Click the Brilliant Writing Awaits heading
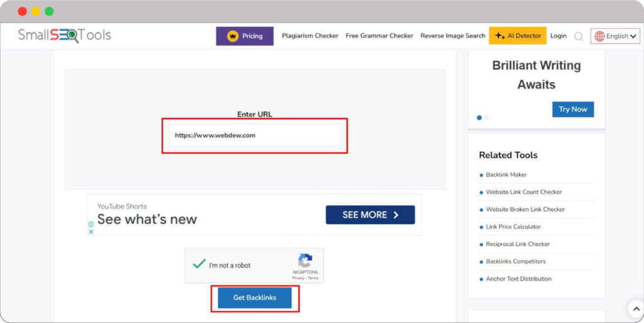644x323 pixels. (x=536, y=75)
